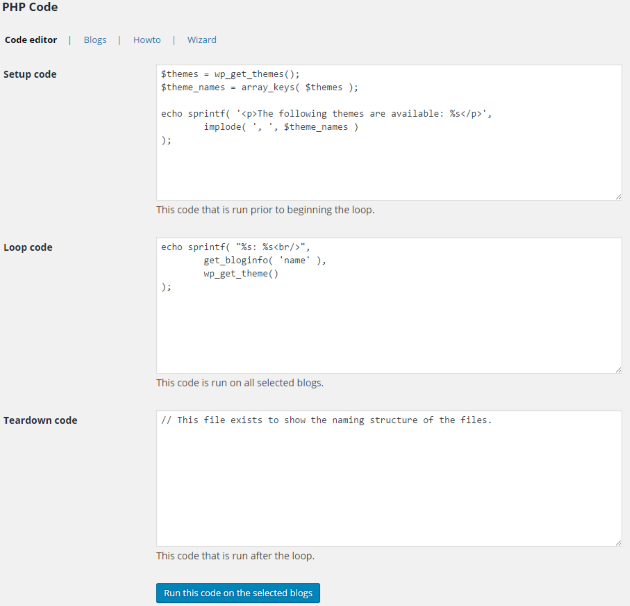The height and width of the screenshot is (606, 630).
Task: Click text 'This code that is run prior to beginning the loop.'
Action: pyautogui.click(x=265, y=210)
